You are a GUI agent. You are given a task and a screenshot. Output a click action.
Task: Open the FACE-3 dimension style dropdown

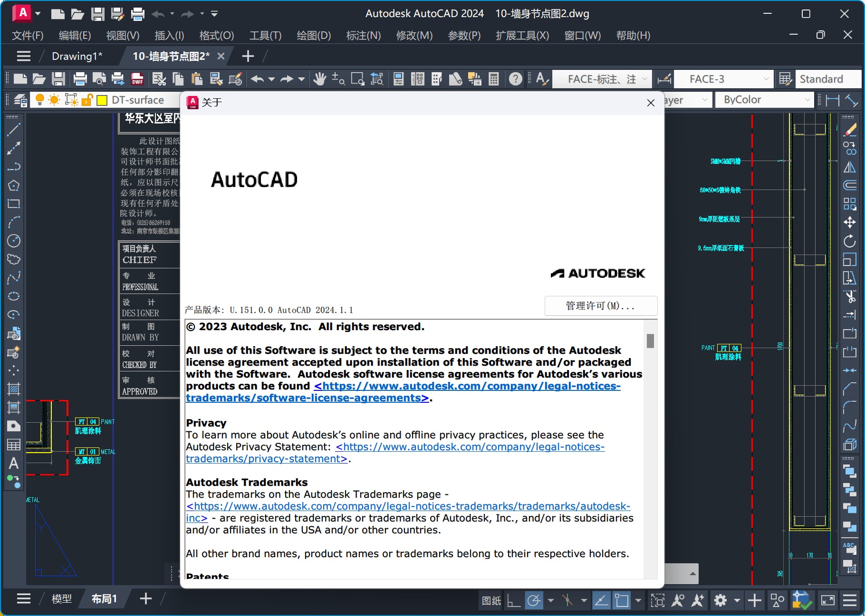[723, 79]
